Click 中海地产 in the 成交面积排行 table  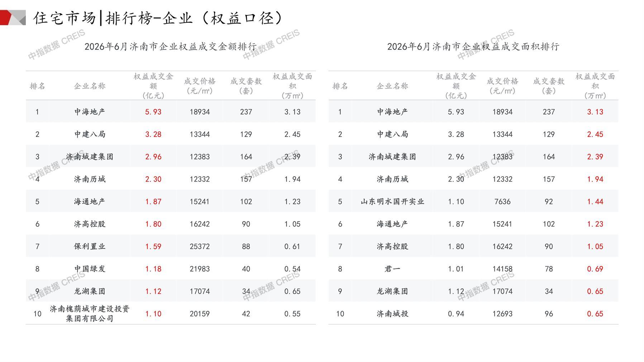(x=392, y=112)
